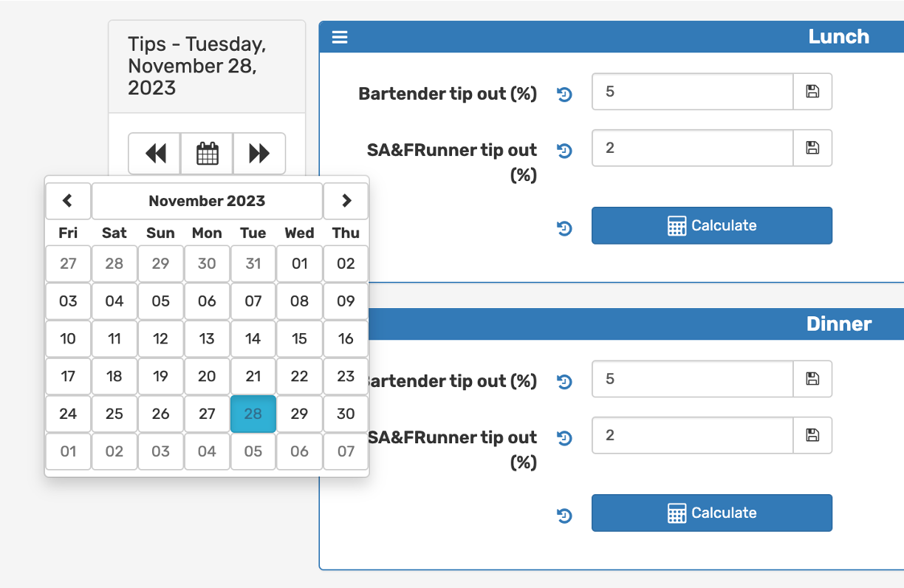Reset Lunch Bartender tip out value
The image size is (904, 588).
tap(565, 95)
